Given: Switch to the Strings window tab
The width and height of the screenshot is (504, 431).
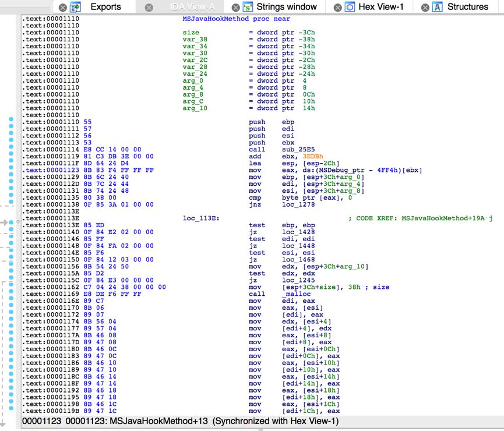Looking at the screenshot, I should [286, 7].
